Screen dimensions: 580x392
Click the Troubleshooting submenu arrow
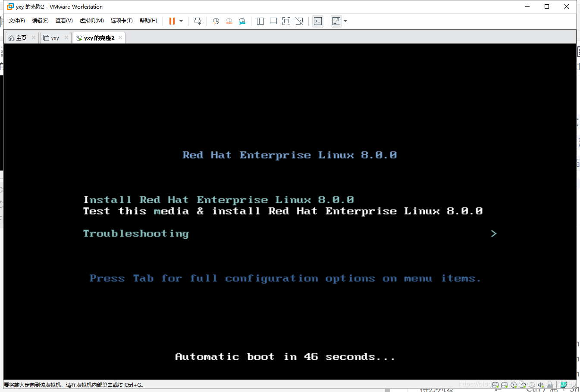click(x=494, y=233)
